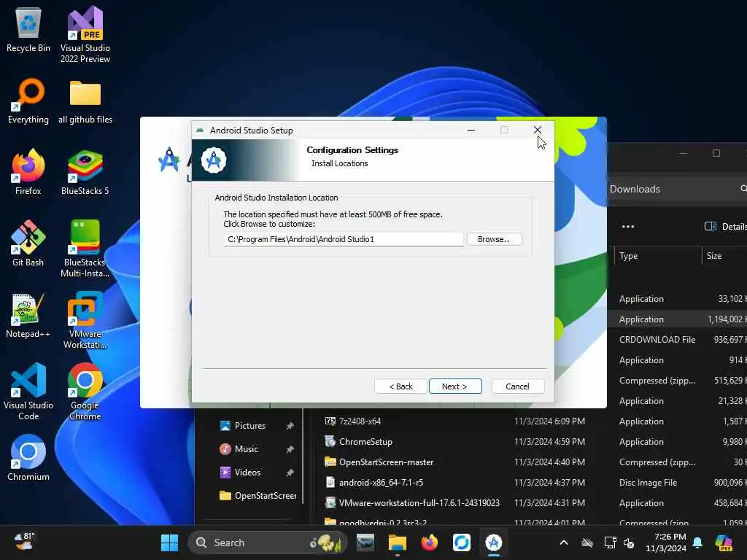747x560 pixels.
Task: Click Back in Android Studio Setup
Action: pyautogui.click(x=400, y=386)
